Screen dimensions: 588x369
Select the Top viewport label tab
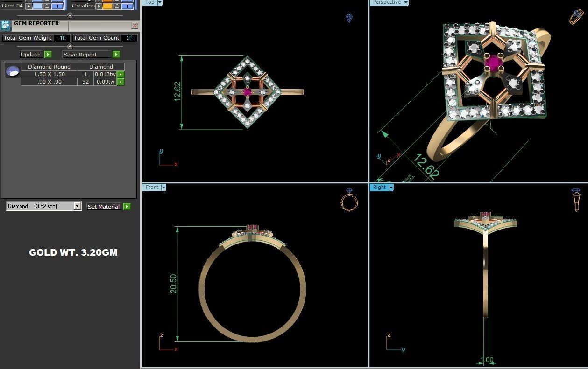(150, 2)
